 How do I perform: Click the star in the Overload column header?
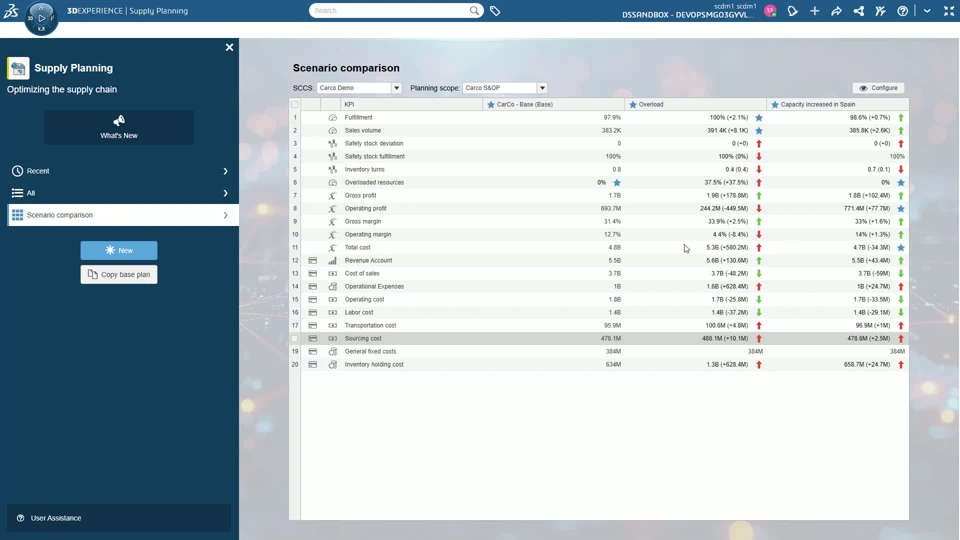[x=633, y=105]
